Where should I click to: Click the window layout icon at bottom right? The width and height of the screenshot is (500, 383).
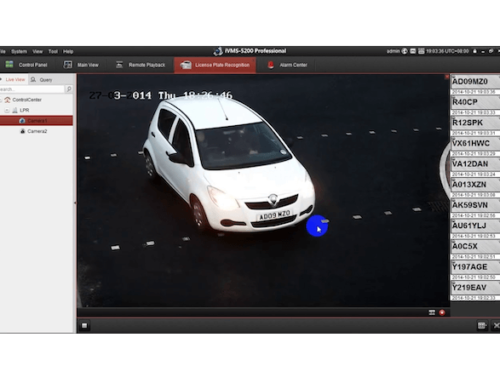click(481, 326)
